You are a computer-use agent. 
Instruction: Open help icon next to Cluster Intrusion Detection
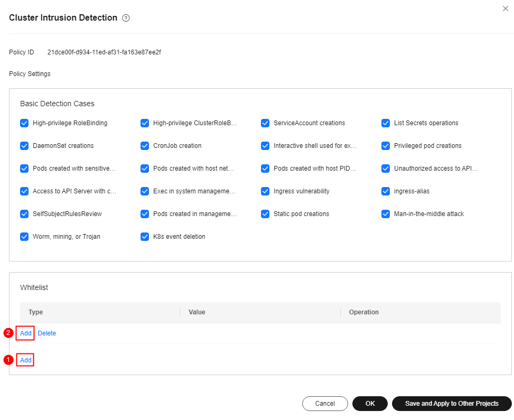pos(126,18)
